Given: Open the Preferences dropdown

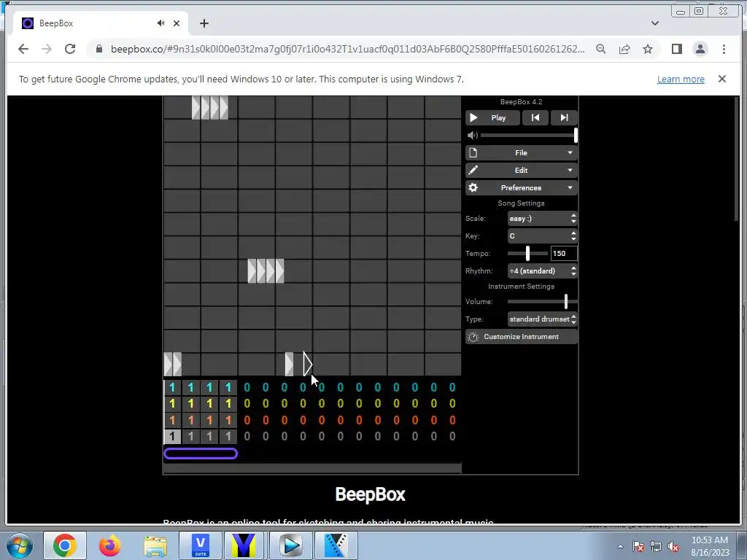Looking at the screenshot, I should 521,187.
